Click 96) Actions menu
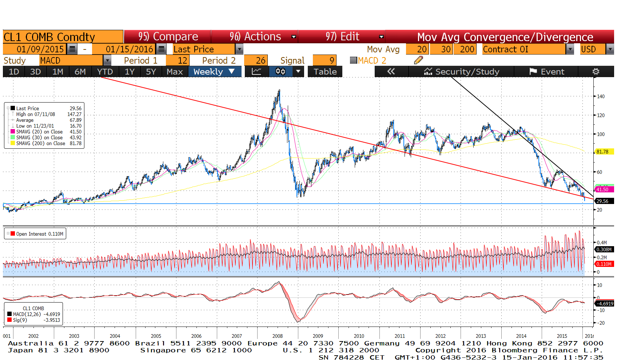Viewport: 617px width, 364px height. click(255, 36)
